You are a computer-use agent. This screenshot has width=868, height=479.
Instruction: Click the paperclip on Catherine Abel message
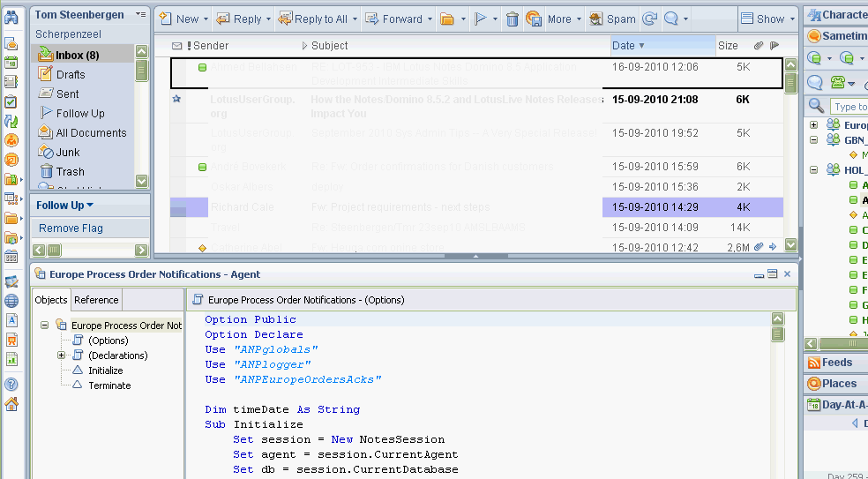point(759,247)
